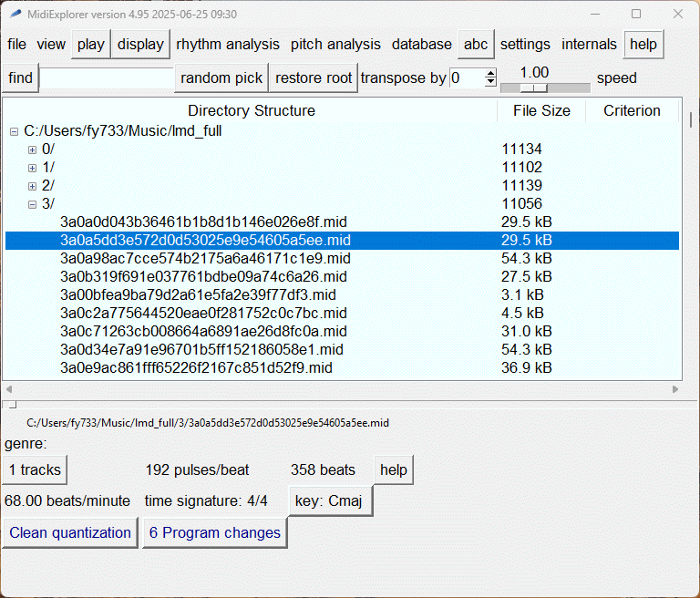The height and width of the screenshot is (598, 700).
Task: Click the 3.1 kB file size cell
Action: click(522, 295)
